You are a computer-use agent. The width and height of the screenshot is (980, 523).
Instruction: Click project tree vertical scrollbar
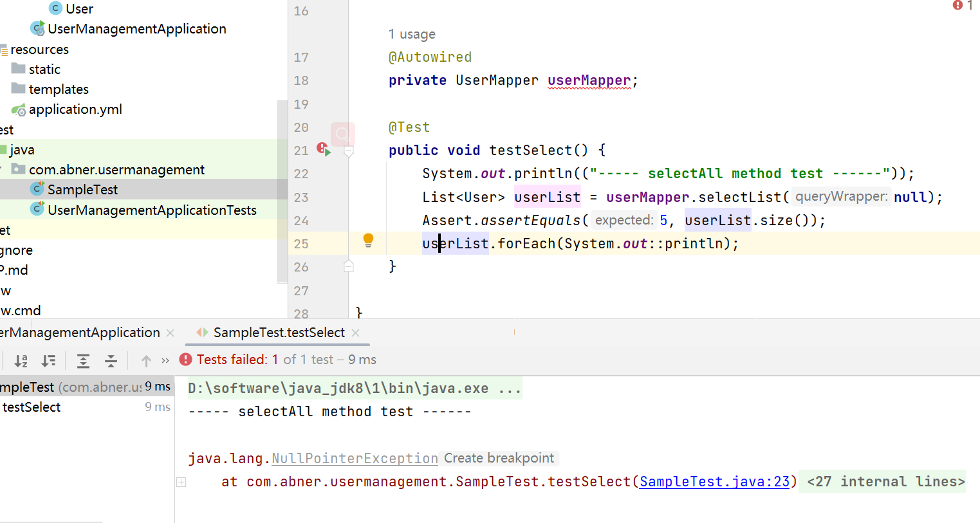pyautogui.click(x=282, y=191)
